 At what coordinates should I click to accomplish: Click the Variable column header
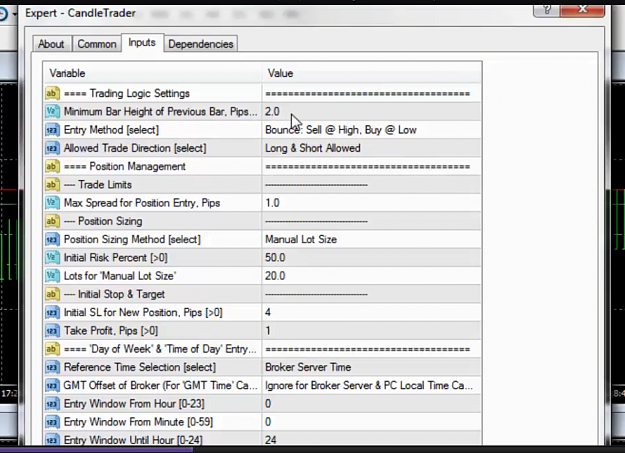pyautogui.click(x=152, y=73)
